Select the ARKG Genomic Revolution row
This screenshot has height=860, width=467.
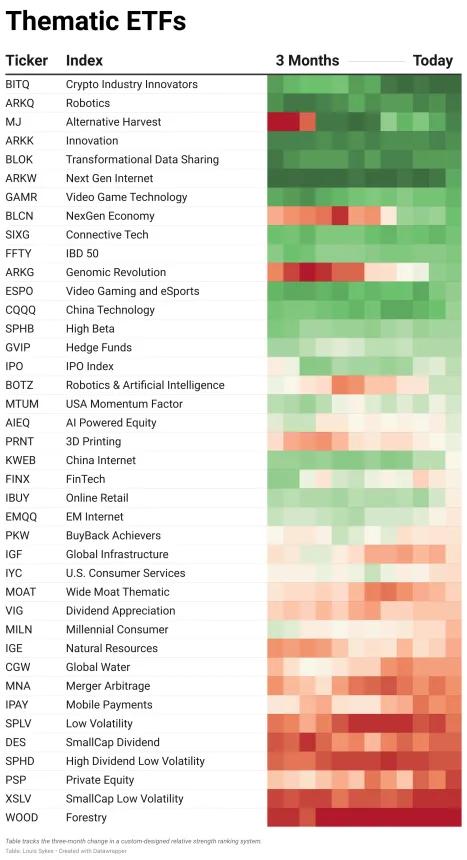[233, 272]
